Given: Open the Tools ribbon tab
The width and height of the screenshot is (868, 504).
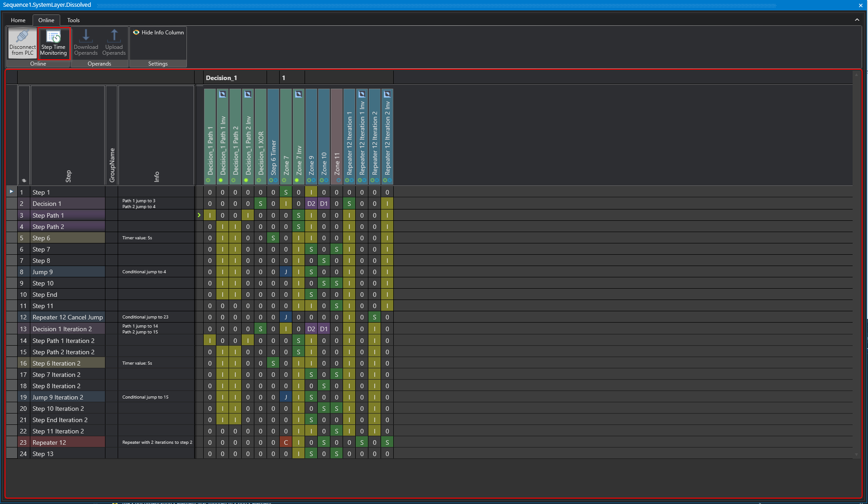Looking at the screenshot, I should 73,20.
